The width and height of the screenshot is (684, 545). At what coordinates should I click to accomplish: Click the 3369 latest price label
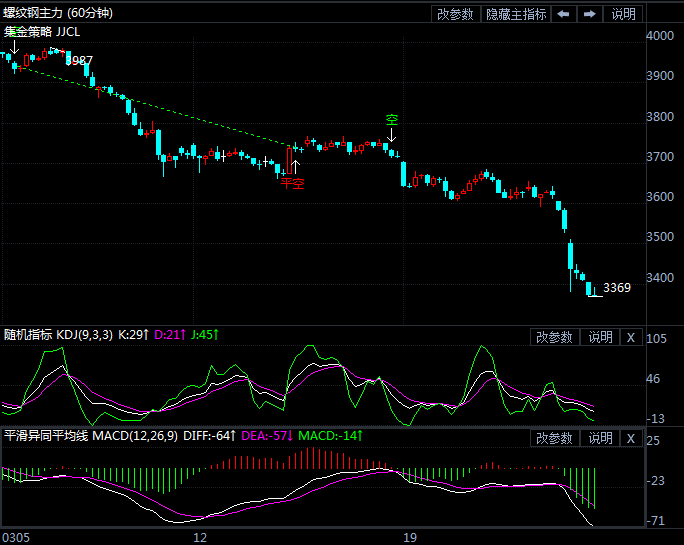[x=617, y=288]
